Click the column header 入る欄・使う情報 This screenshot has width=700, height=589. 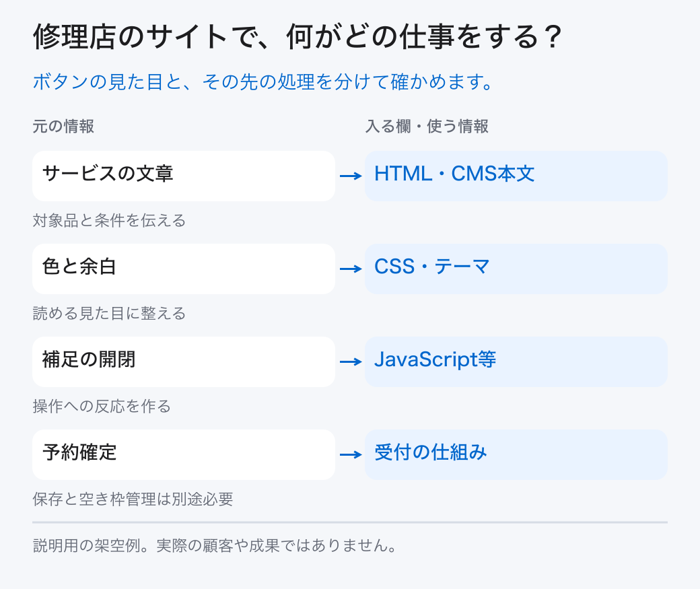[x=427, y=127]
